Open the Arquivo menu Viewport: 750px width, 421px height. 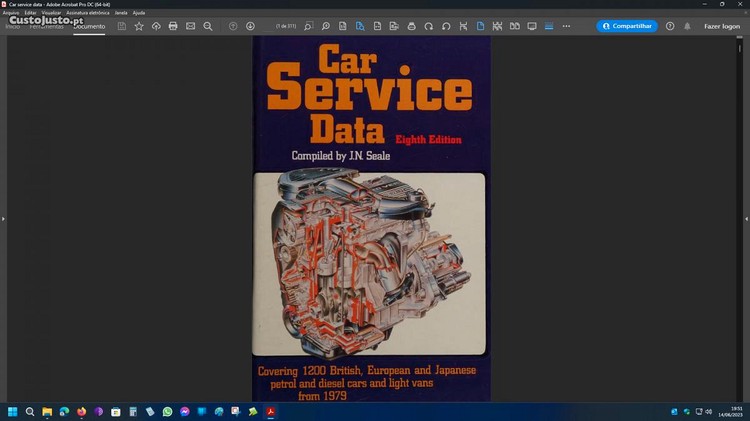(11, 13)
